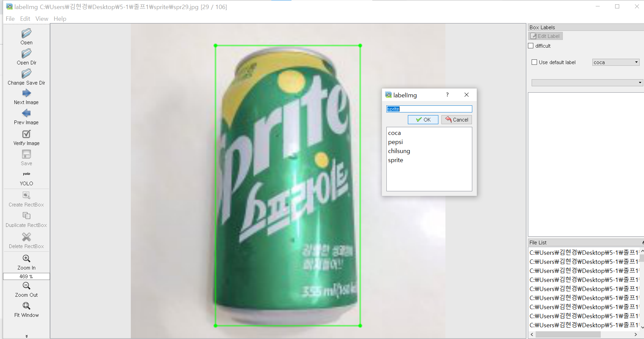Viewport: 644px width, 339px height.
Task: Click File List scroll down arrow
Action: (642, 327)
